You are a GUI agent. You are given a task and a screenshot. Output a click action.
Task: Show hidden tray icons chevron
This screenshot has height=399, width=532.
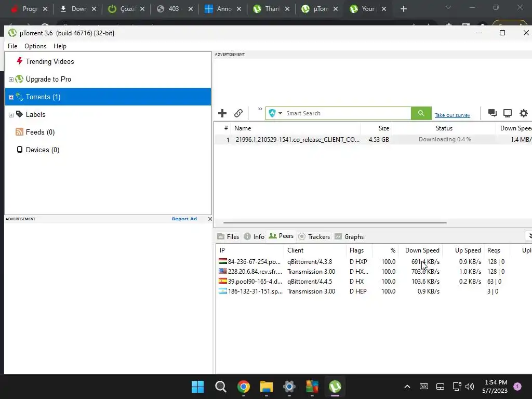tap(407, 387)
